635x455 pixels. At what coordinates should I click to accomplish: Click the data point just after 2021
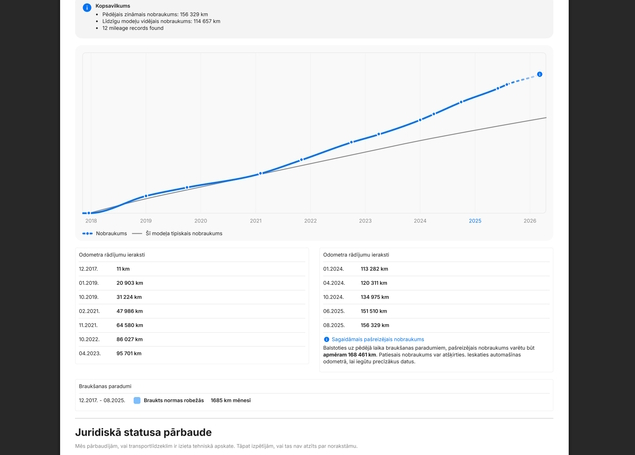[x=261, y=173]
